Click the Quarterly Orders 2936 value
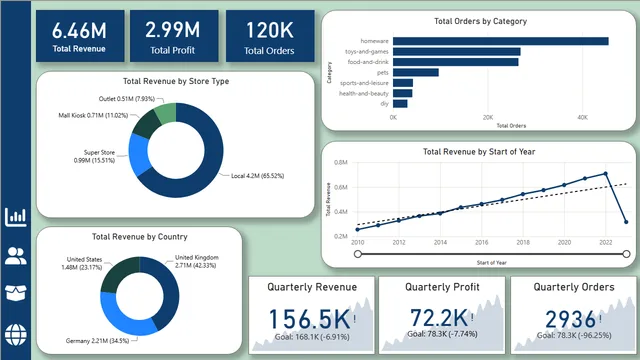The image size is (640, 360). (x=571, y=320)
